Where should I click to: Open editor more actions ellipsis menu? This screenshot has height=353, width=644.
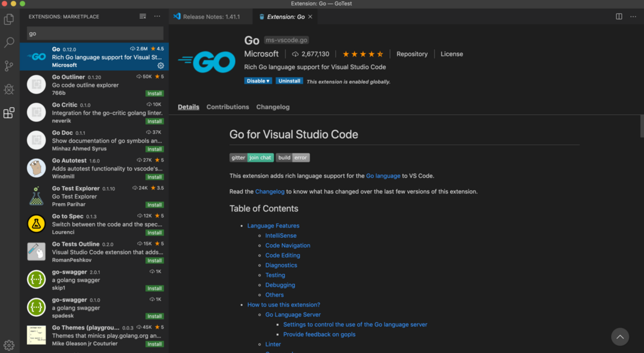coord(633,16)
